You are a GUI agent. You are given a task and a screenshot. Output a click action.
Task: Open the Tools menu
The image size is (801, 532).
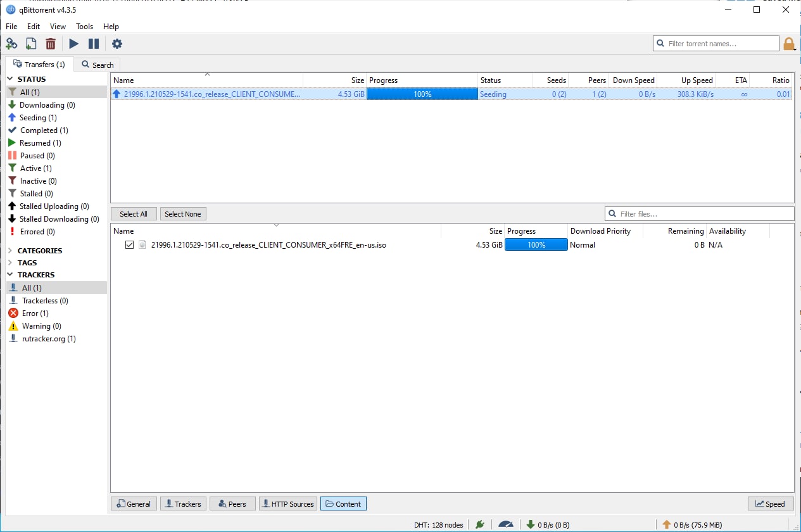coord(84,27)
